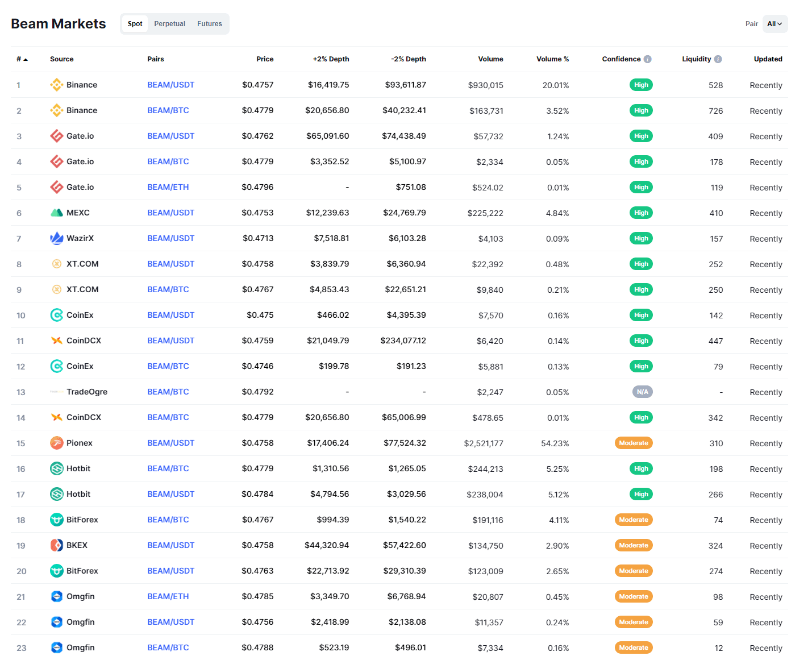Click the WazirX exchange name
Viewport: 812px width, 660px height.
tap(80, 238)
